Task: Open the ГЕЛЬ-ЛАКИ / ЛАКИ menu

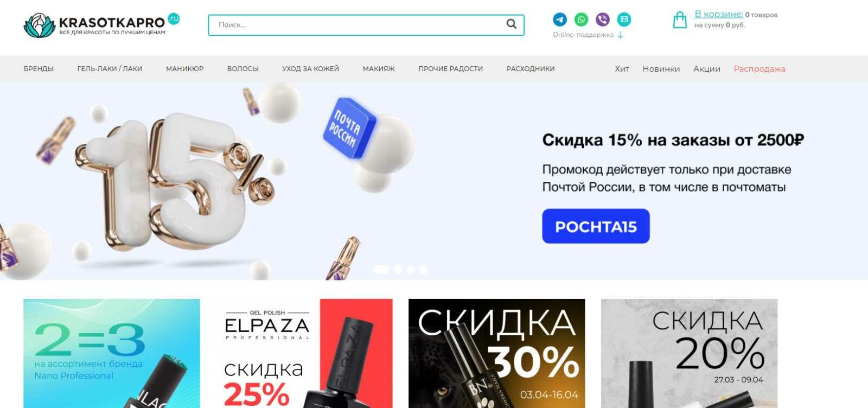Action: tap(110, 69)
